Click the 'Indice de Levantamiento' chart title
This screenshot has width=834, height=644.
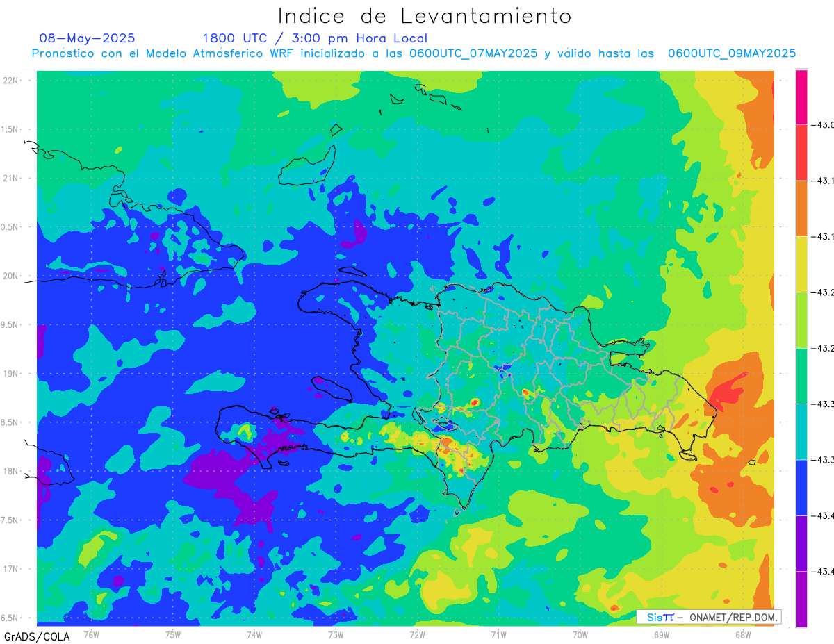point(425,15)
